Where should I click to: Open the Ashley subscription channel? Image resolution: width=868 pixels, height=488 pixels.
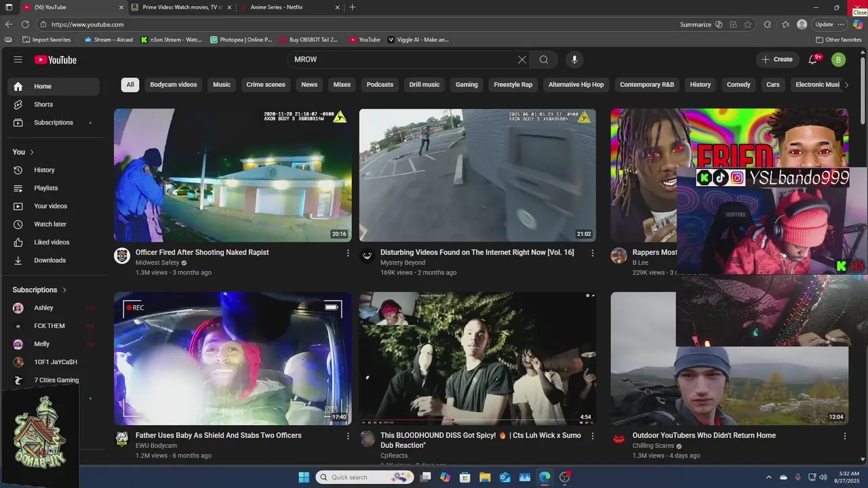tap(53, 308)
